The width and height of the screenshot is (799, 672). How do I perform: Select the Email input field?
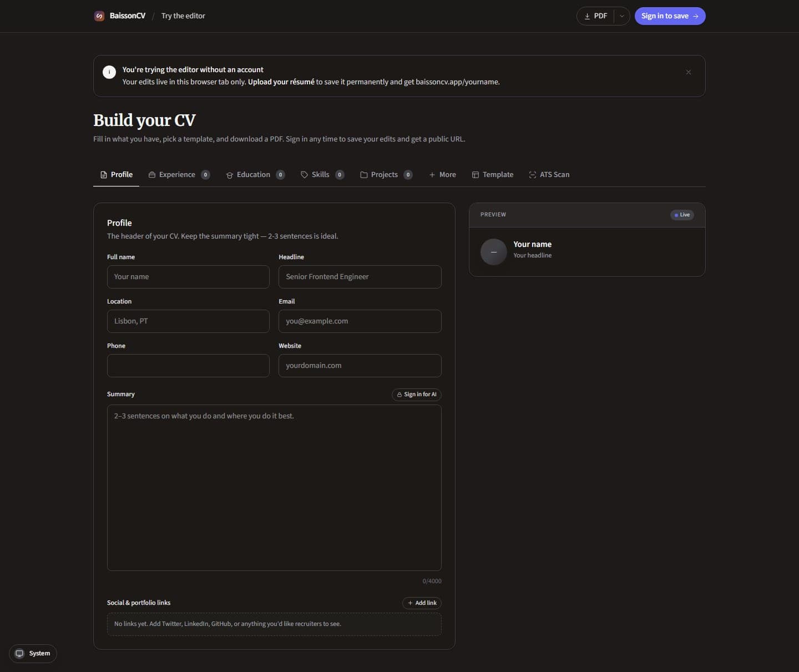(x=360, y=321)
